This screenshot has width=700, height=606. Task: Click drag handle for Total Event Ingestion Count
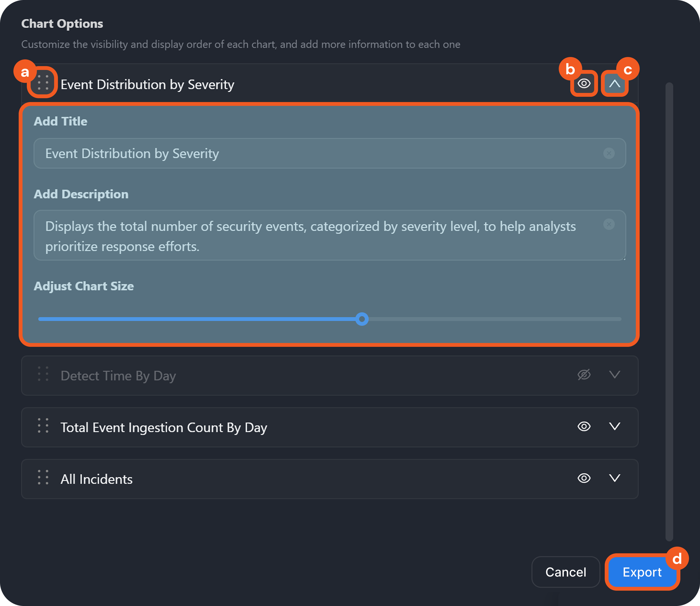pyautogui.click(x=43, y=426)
